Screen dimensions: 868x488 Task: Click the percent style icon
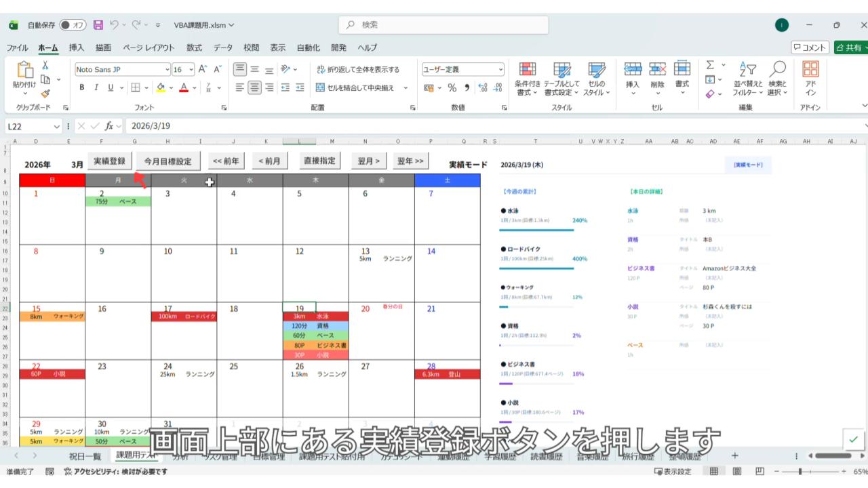[x=452, y=87]
